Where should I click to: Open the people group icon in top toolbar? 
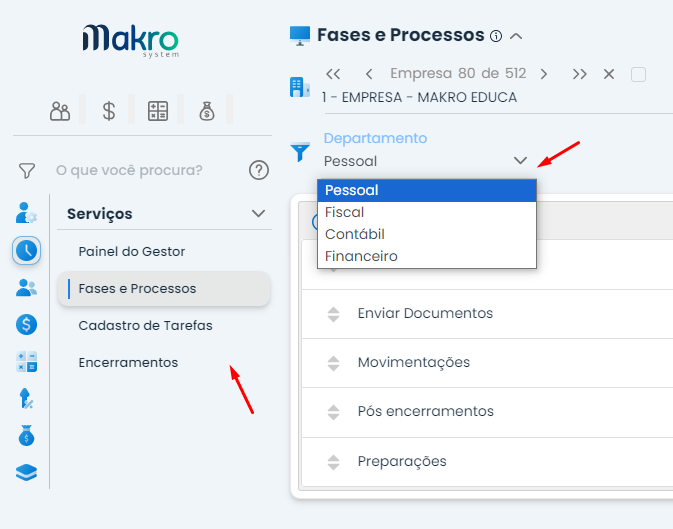pyautogui.click(x=60, y=111)
